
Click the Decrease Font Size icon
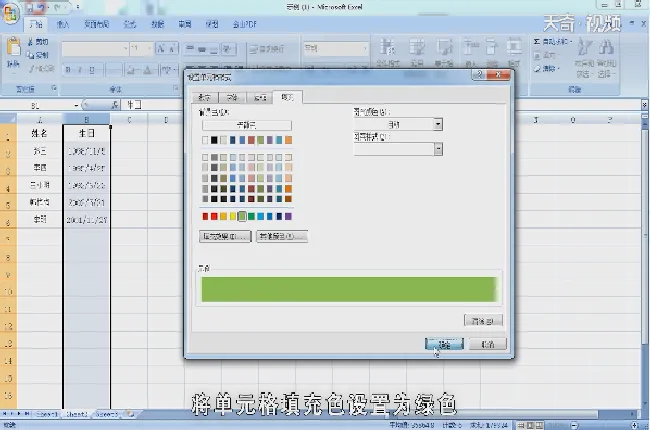pos(172,49)
